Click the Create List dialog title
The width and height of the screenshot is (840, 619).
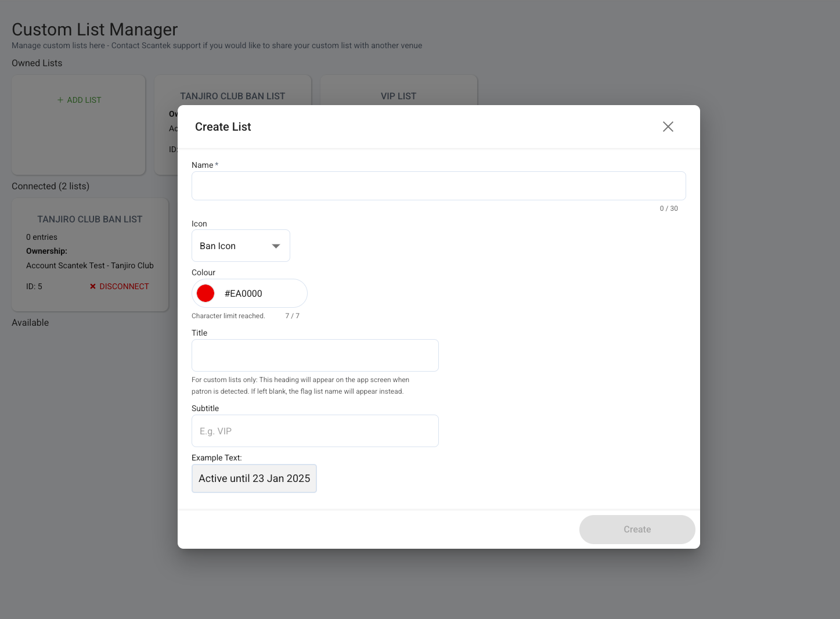click(x=223, y=127)
